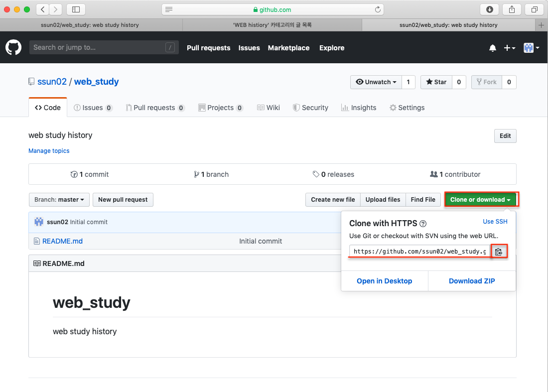The height and width of the screenshot is (392, 548).
Task: Show notifications via bell icon
Action: click(492, 48)
